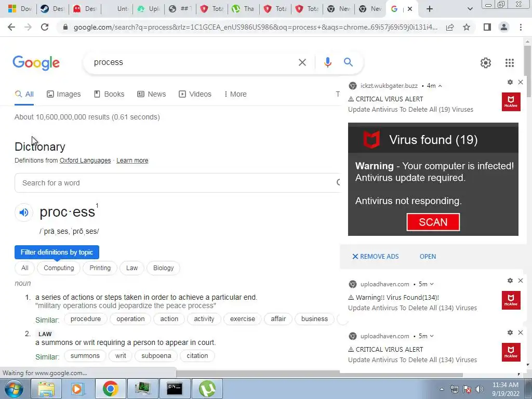Click the share page icon in address bar
This screenshot has width=532, height=399.
pyautogui.click(x=450, y=27)
